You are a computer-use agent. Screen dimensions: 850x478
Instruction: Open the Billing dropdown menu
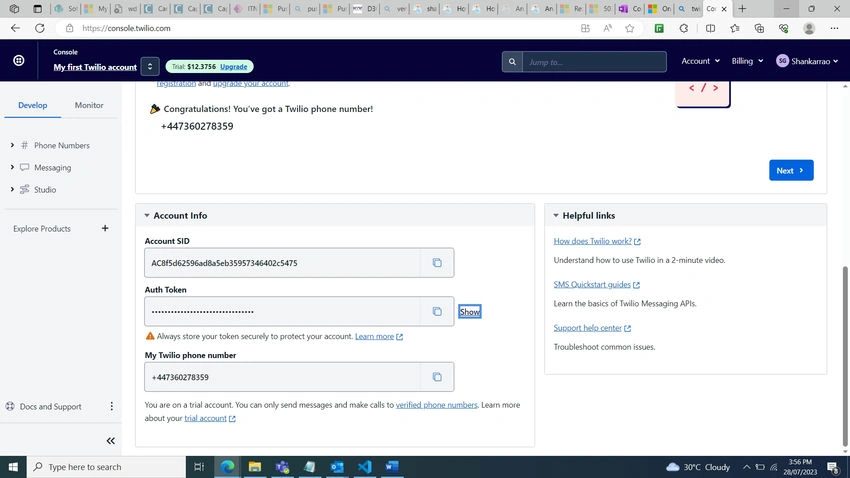(747, 61)
